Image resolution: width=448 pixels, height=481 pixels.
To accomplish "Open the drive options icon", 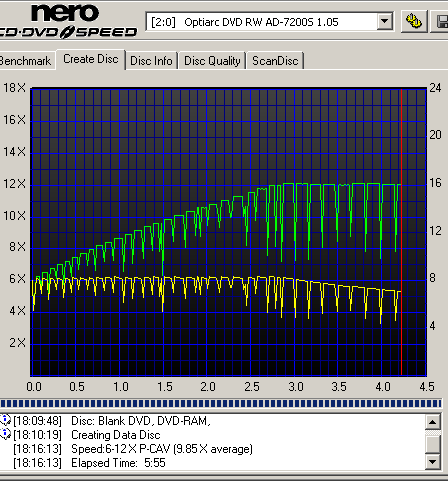I will [414, 22].
